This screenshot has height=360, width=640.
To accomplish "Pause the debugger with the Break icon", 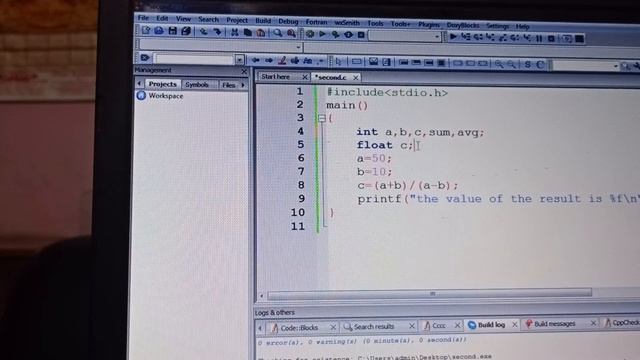I will click(539, 38).
